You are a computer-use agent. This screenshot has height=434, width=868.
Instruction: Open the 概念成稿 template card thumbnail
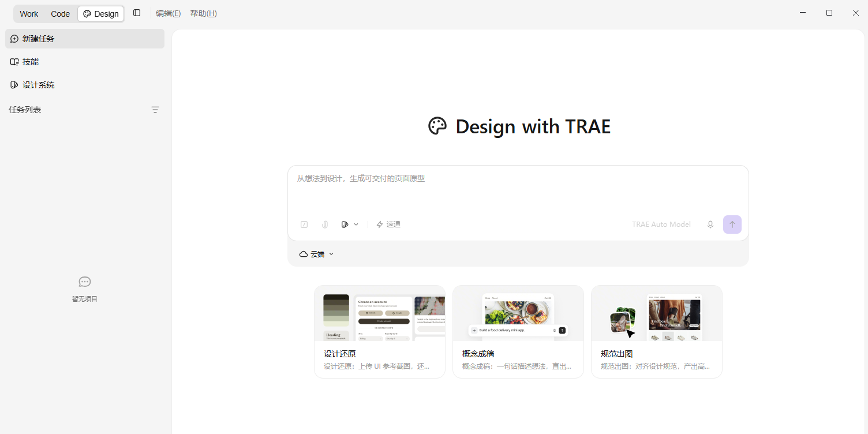[518, 313]
